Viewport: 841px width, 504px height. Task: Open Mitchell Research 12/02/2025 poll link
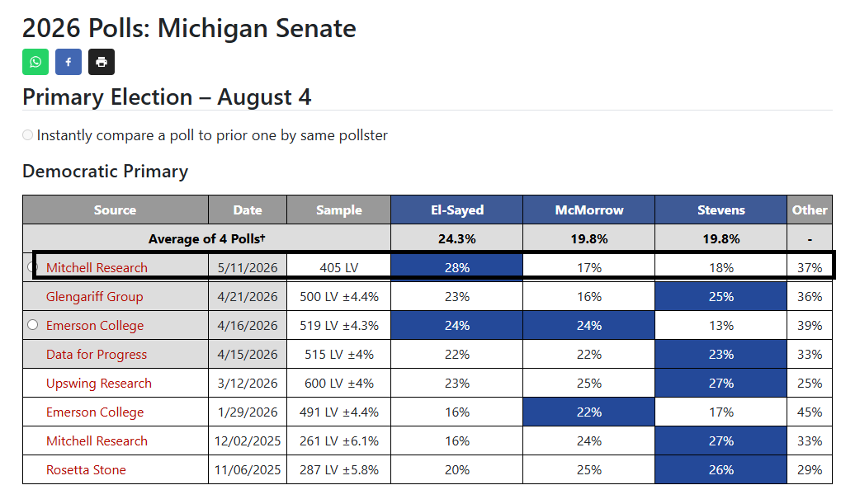coord(97,440)
